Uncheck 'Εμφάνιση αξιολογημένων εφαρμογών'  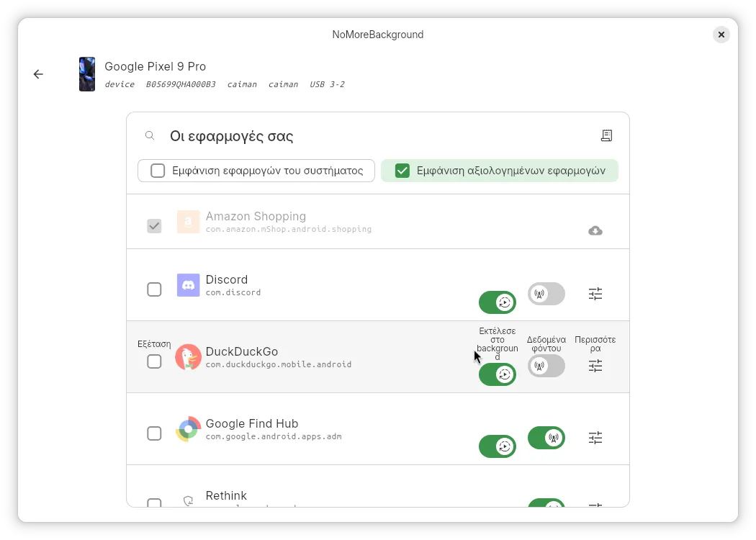[x=402, y=171]
